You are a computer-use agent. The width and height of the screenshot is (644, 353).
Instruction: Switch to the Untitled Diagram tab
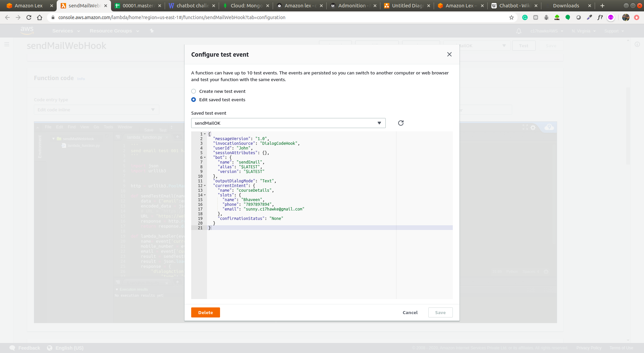407,6
